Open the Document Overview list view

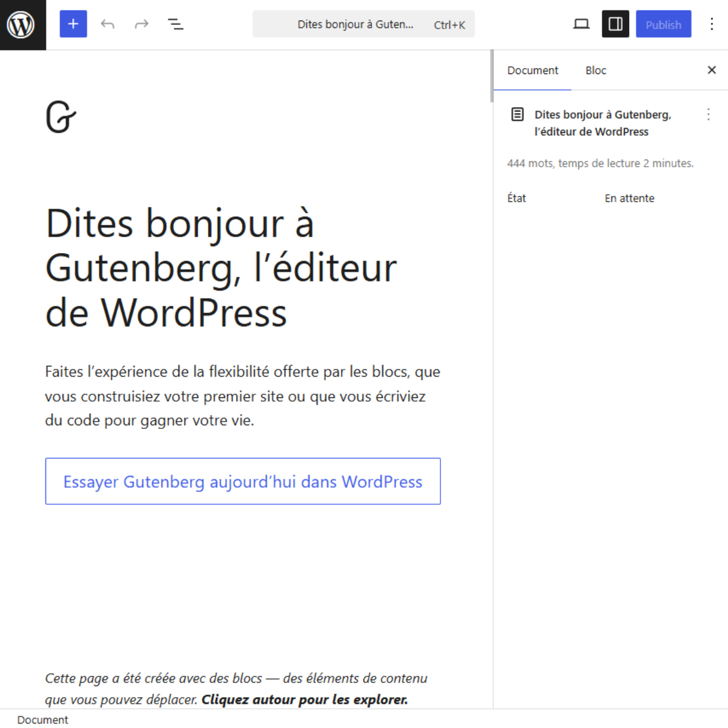175,24
